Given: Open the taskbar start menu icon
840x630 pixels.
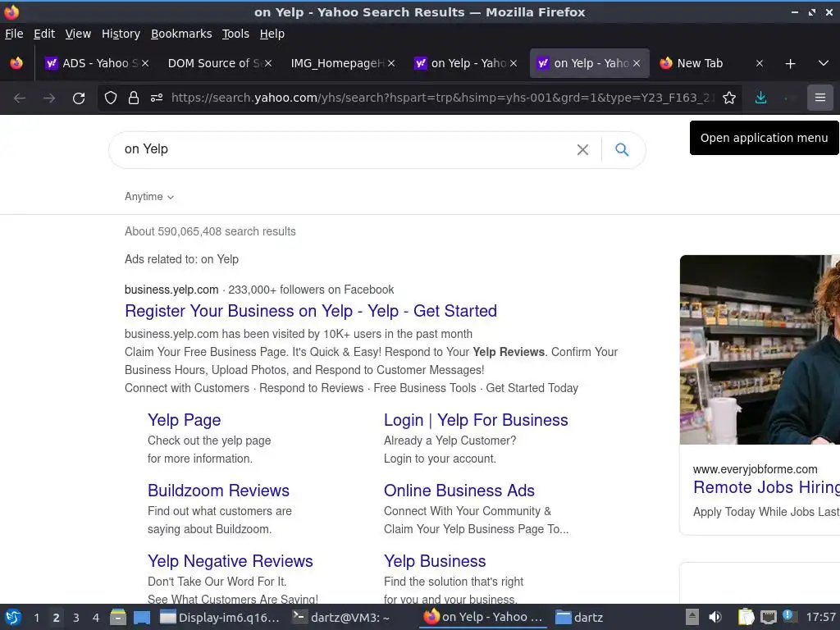Looking at the screenshot, I should click(13, 617).
